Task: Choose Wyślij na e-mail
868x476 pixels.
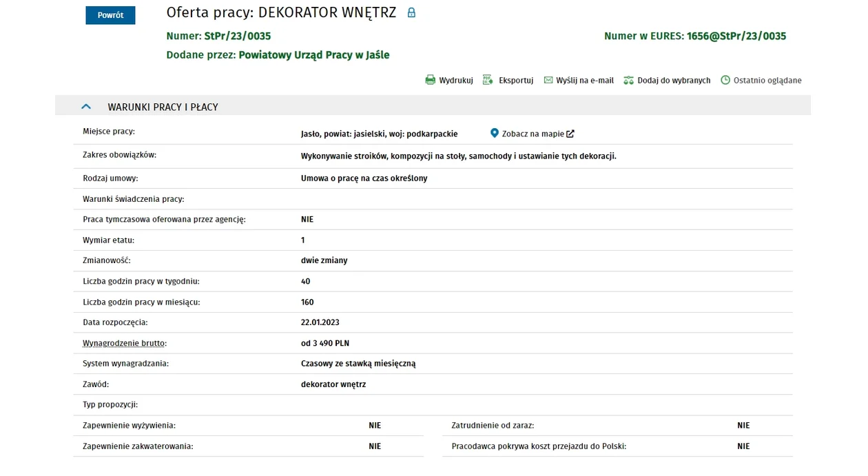Action: pos(585,81)
